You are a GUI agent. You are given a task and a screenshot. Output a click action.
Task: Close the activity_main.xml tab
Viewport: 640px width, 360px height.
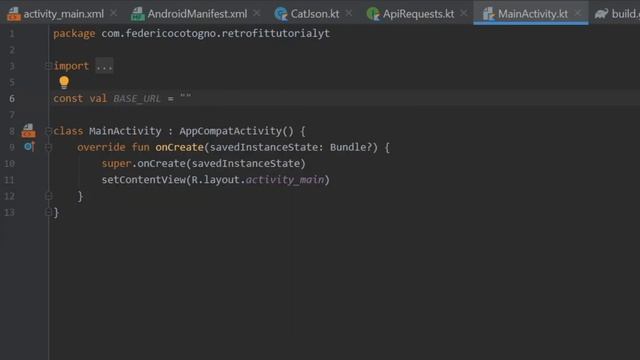pyautogui.click(x=114, y=13)
